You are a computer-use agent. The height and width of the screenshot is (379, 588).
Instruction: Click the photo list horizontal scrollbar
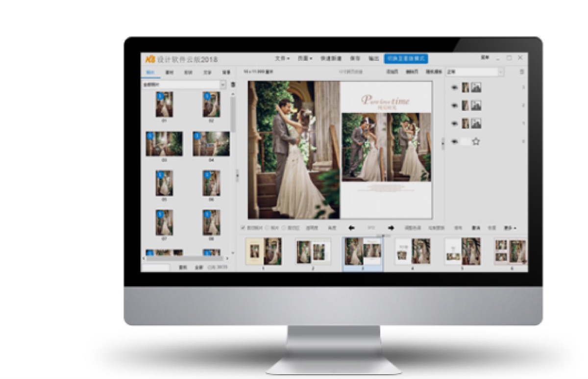click(186, 258)
